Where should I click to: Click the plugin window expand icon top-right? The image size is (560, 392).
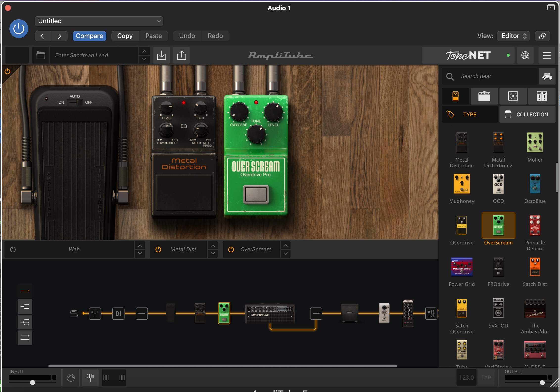click(551, 7)
